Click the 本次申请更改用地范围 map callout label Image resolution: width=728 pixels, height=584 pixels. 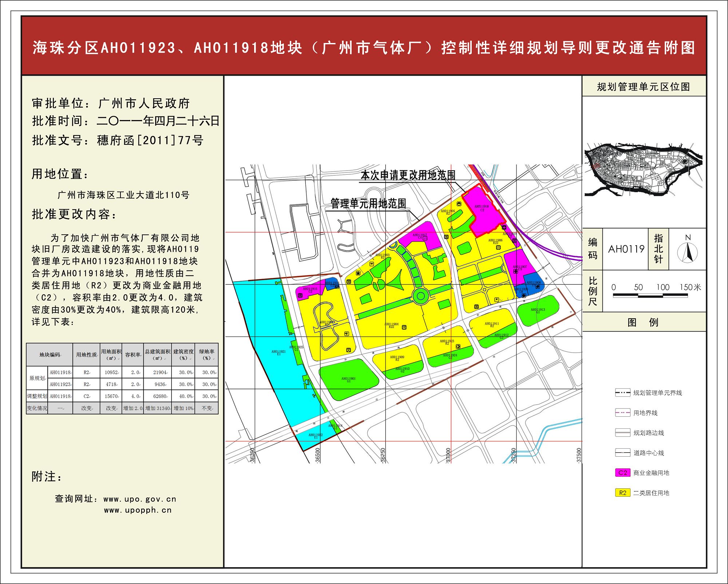coord(408,175)
